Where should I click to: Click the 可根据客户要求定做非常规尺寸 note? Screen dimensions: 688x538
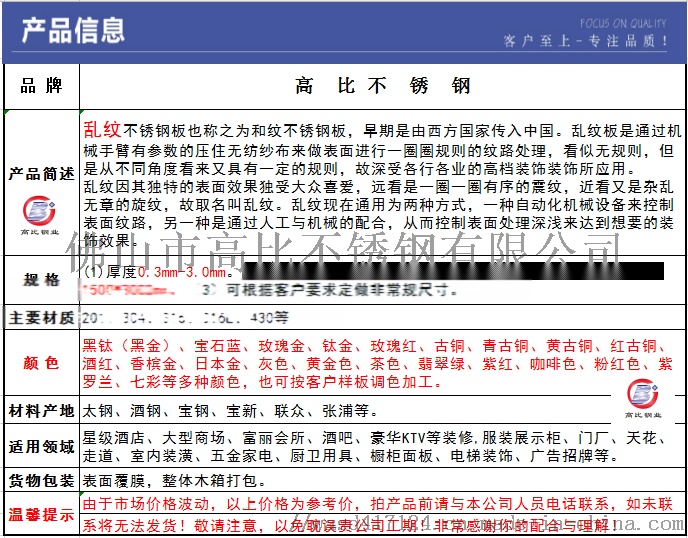[342, 290]
